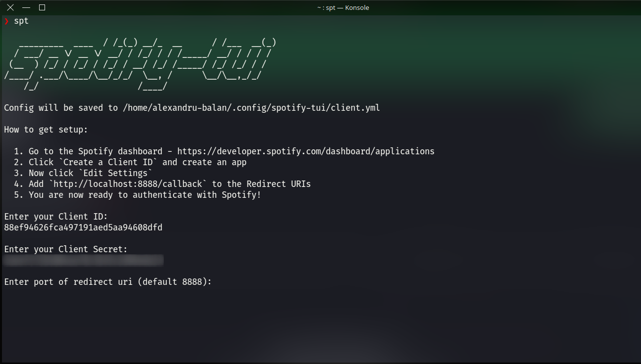Screen dimensions: 641x364
Task: Click the 'Enter port of redirect uri' prompt
Action: pyautogui.click(x=108, y=282)
